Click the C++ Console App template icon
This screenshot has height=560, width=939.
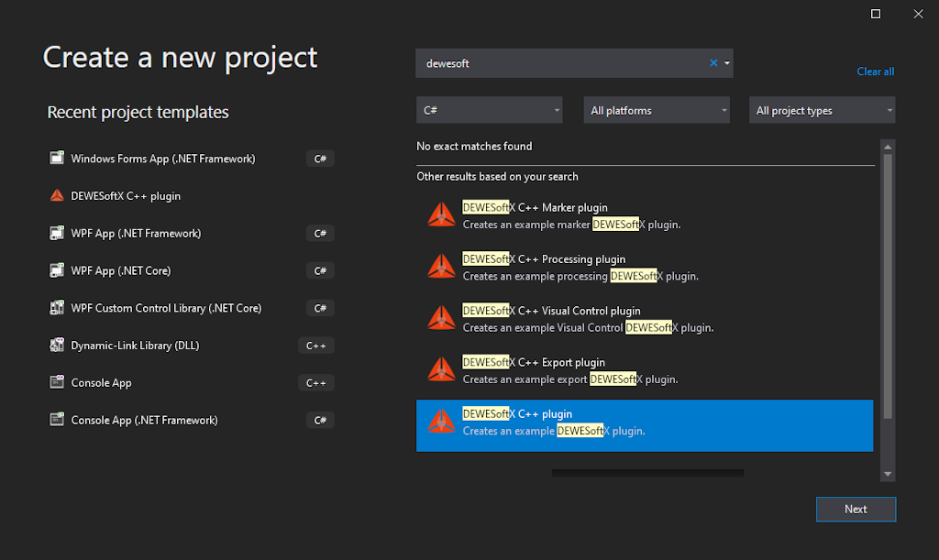[x=57, y=382]
